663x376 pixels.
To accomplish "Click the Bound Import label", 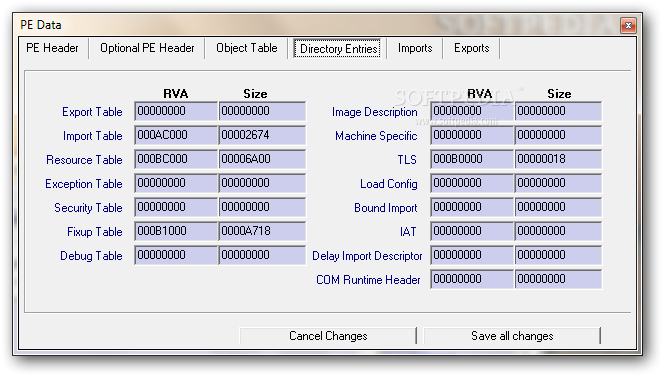I will [386, 208].
